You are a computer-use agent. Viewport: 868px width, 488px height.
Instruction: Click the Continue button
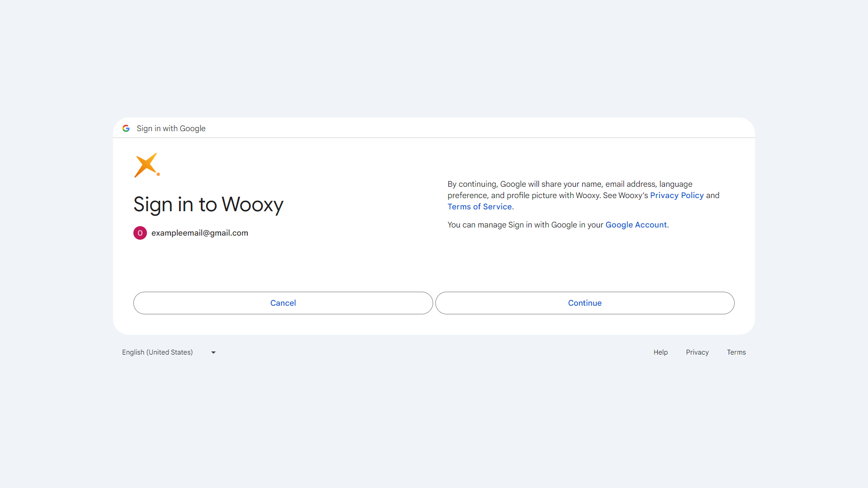[585, 303]
